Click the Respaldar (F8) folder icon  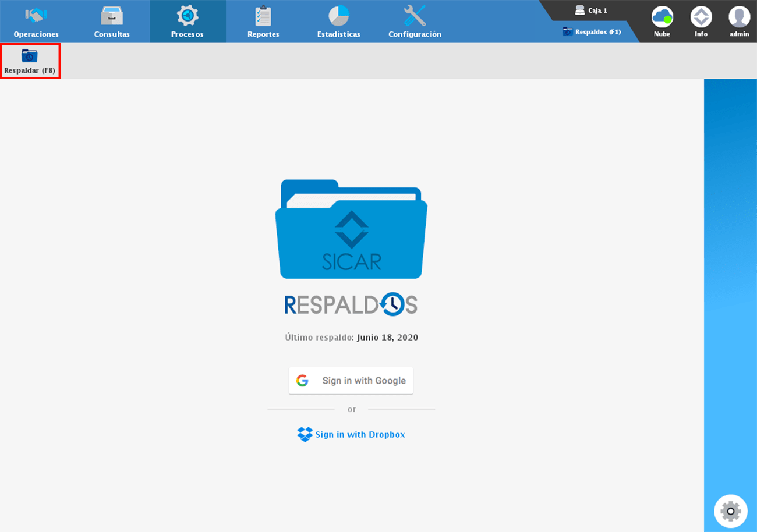pos(30,56)
